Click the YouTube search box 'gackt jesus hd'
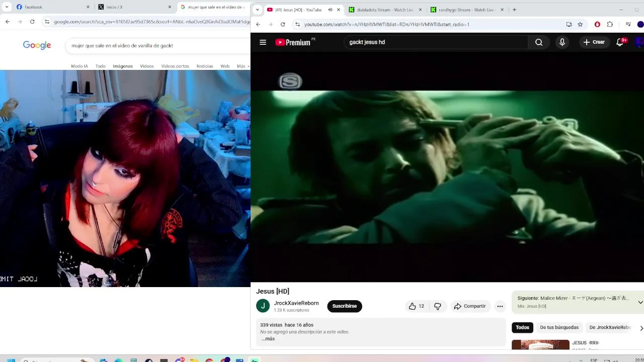 436,42
